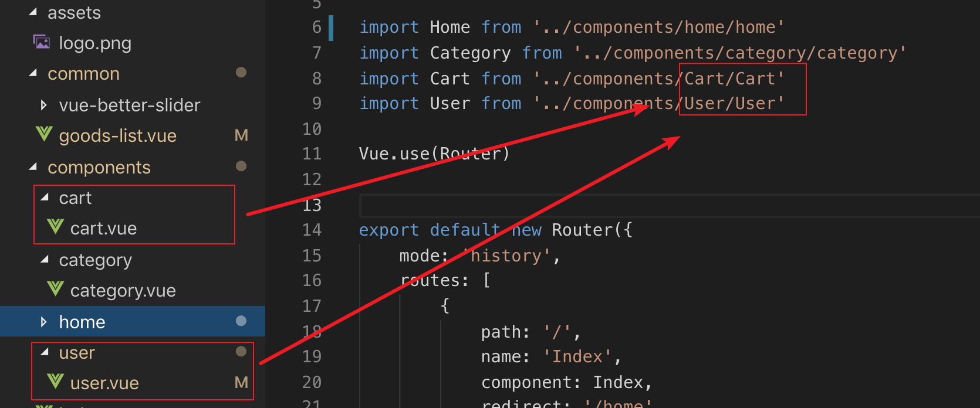
Task: Expand the vue-better-slider folder
Action: [44, 105]
